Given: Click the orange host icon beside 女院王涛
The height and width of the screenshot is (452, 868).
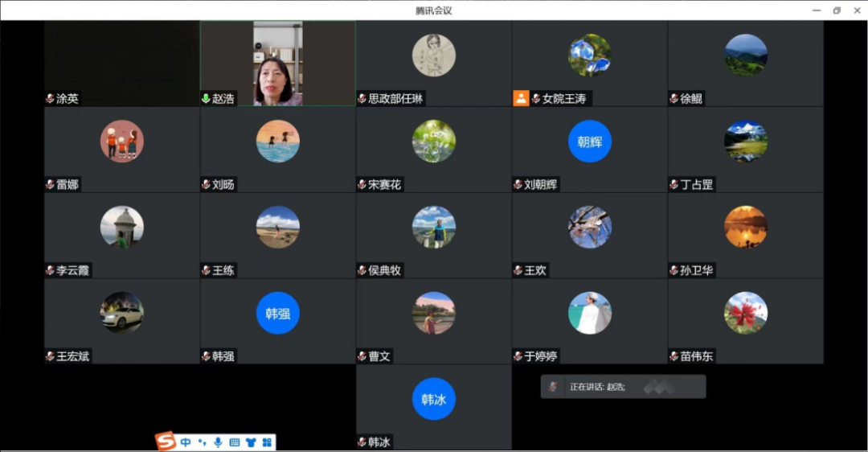Looking at the screenshot, I should coord(521,98).
